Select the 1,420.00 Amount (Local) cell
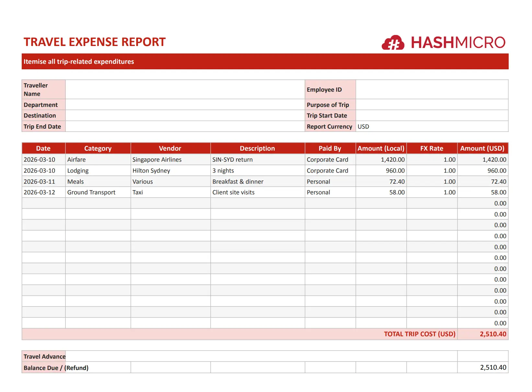This screenshot has width=532, height=392. coord(381,160)
